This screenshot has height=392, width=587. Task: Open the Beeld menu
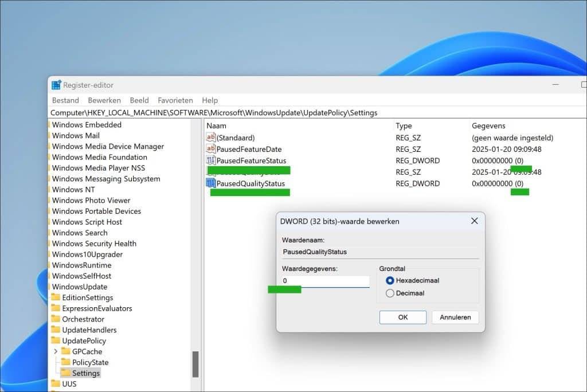[139, 100]
